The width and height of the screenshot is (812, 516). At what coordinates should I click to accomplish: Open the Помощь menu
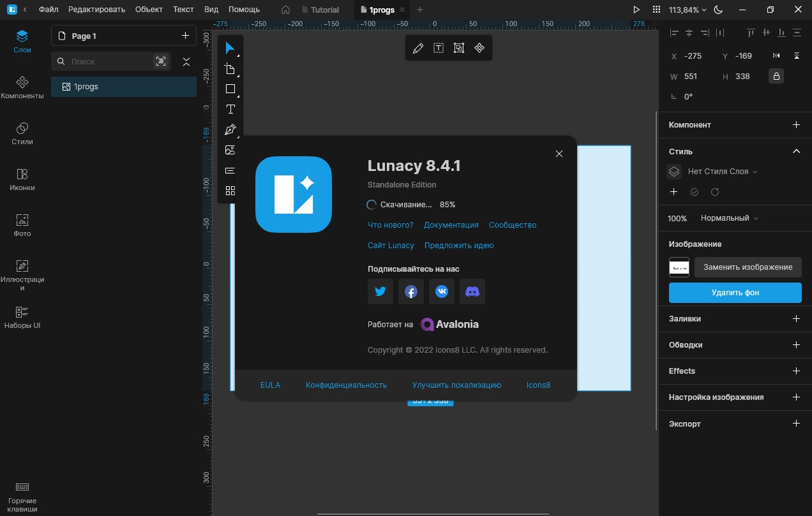(244, 10)
